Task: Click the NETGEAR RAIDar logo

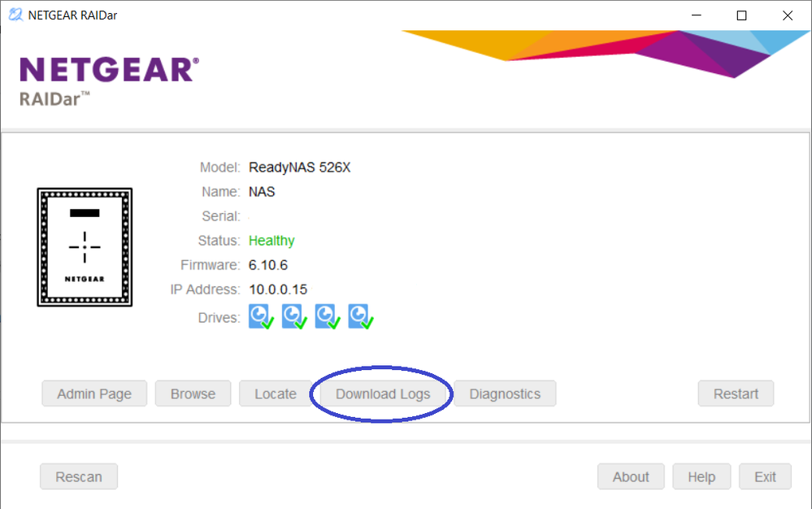Action: click(x=108, y=80)
